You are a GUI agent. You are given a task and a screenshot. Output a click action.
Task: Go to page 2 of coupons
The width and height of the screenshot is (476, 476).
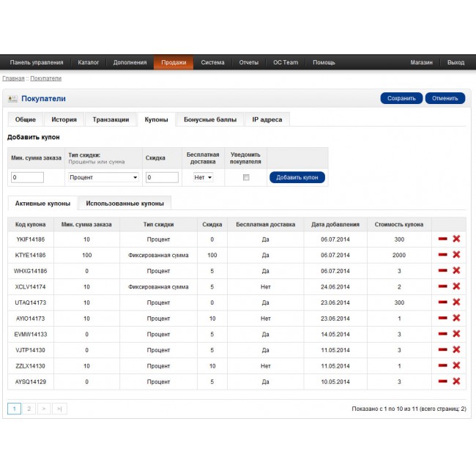click(x=29, y=409)
